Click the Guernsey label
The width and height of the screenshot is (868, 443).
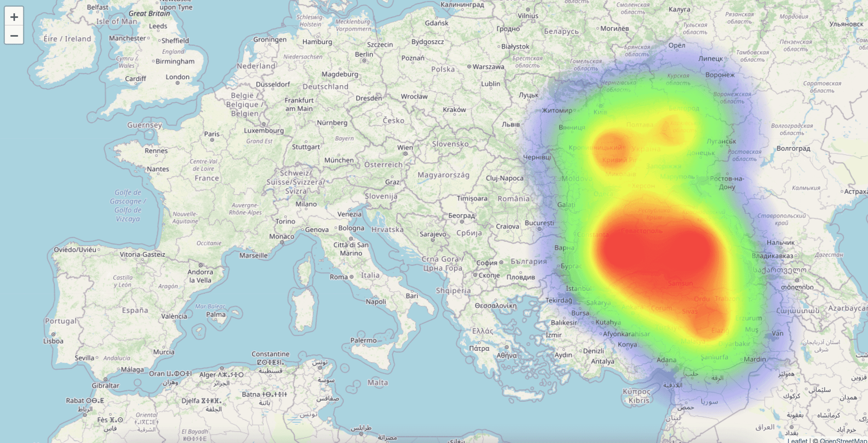145,125
